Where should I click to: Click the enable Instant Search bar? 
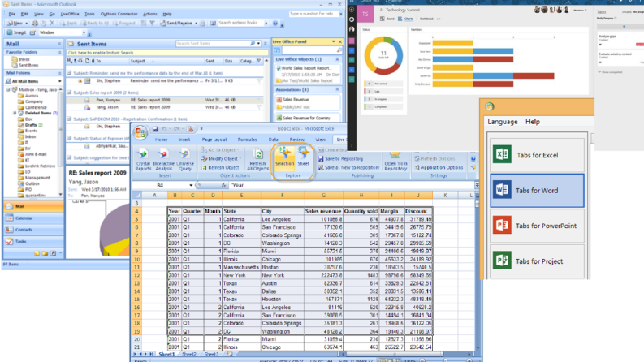[x=166, y=53]
